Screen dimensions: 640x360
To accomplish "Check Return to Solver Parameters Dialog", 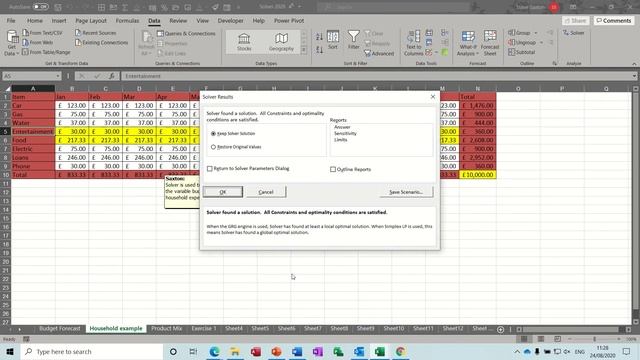I will coord(210,169).
